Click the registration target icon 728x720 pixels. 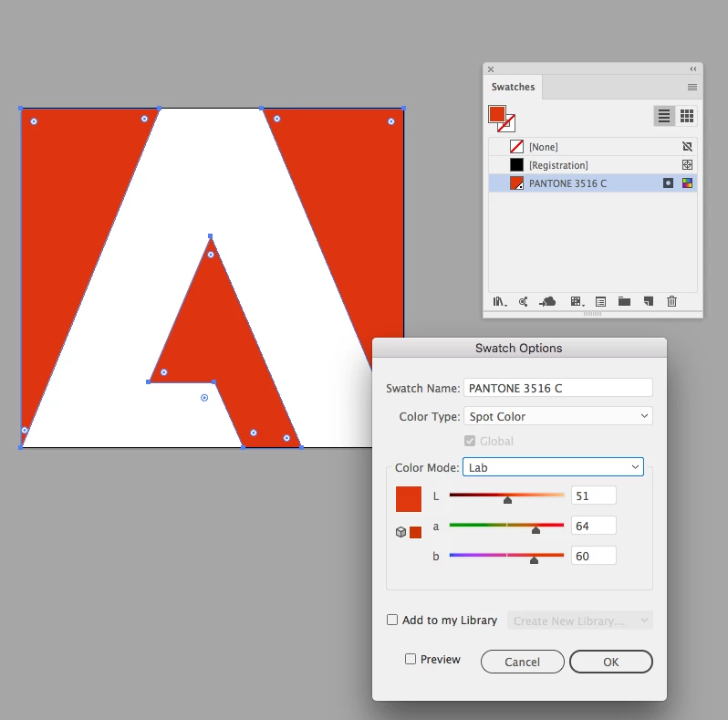[x=688, y=165]
